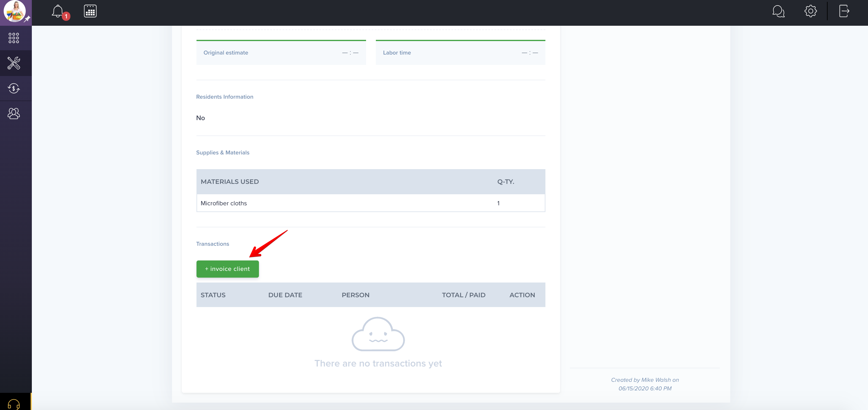Click the STATUS column header

(x=213, y=295)
